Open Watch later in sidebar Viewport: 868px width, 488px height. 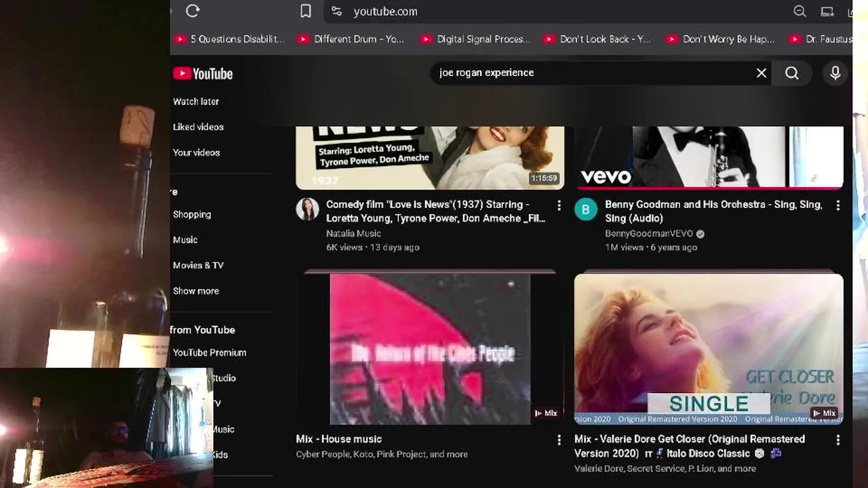tap(196, 101)
